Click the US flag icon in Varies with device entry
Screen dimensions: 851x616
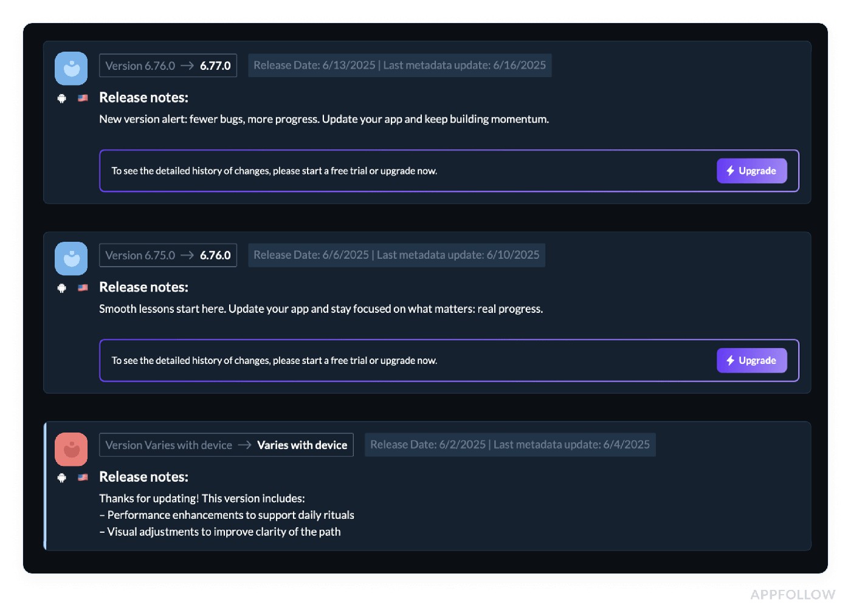[x=83, y=477]
